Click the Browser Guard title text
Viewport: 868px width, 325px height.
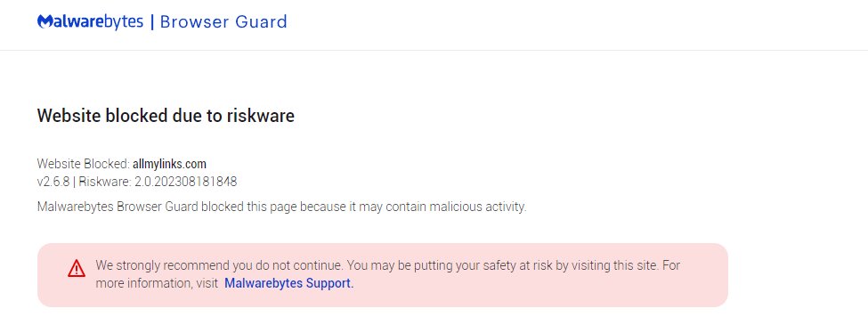[223, 22]
